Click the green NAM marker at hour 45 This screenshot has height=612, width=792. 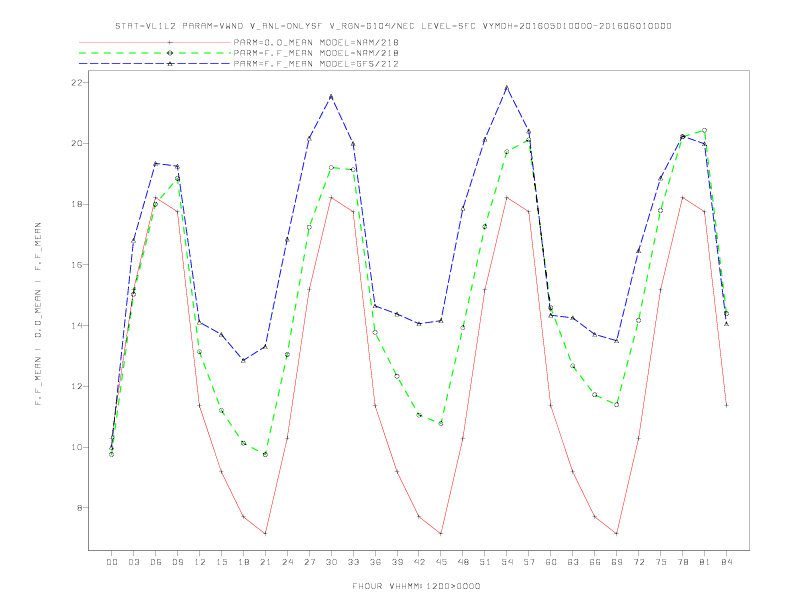click(441, 423)
